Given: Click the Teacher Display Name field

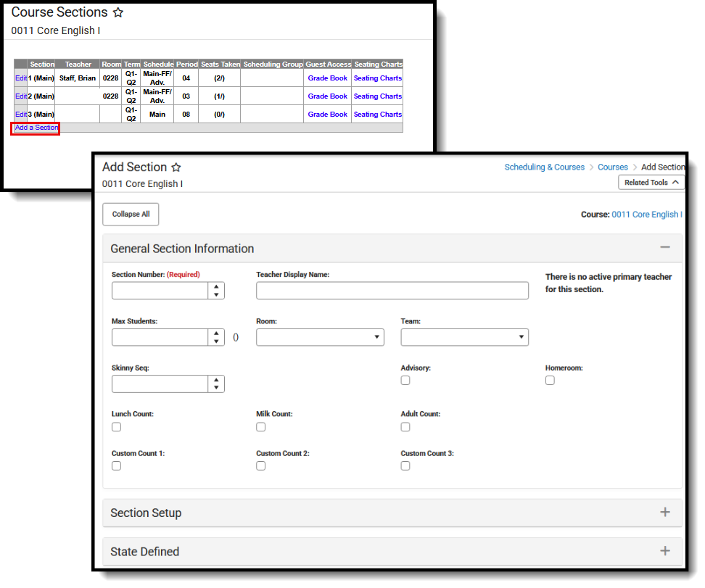Looking at the screenshot, I should coord(392,290).
